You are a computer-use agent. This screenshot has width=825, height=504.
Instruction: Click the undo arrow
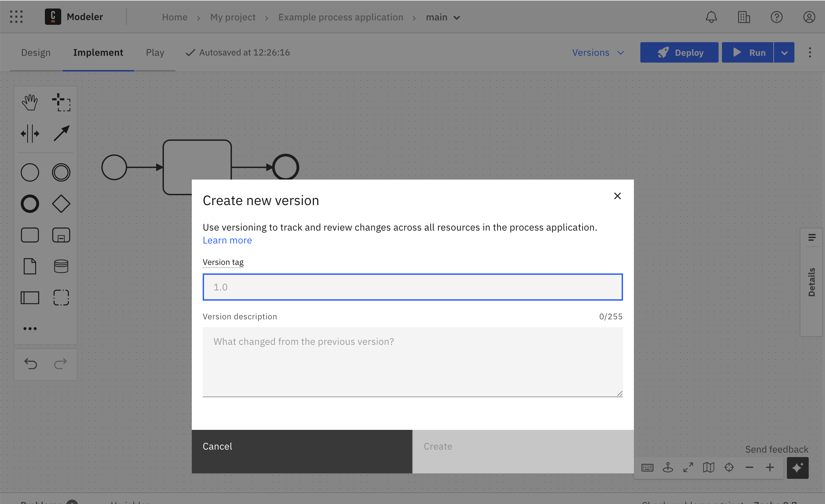(31, 364)
